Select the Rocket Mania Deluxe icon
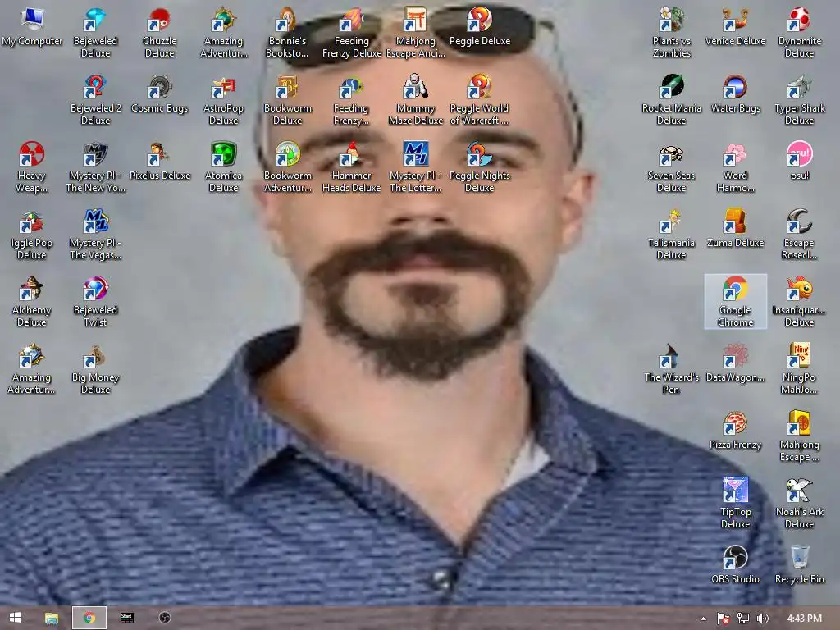 pos(671,100)
